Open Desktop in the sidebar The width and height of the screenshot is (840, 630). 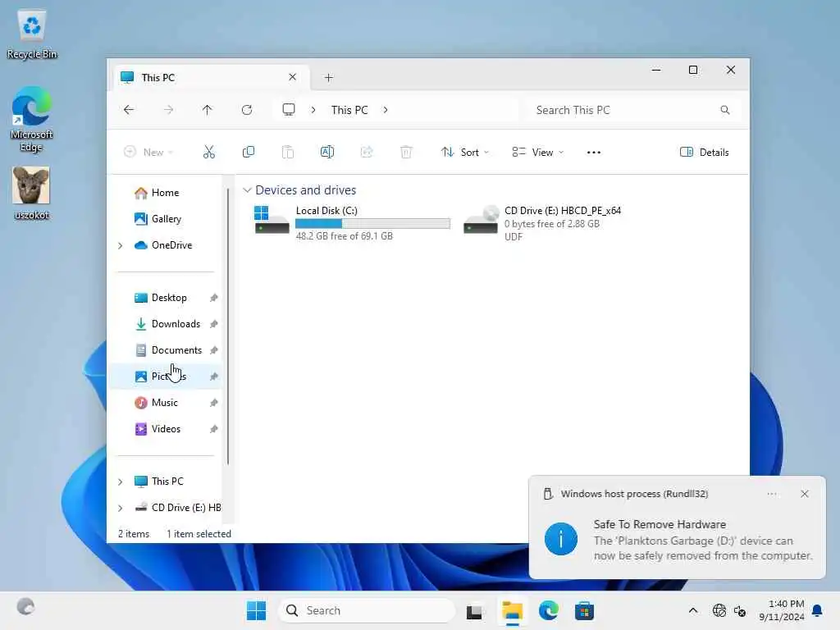pos(169,298)
